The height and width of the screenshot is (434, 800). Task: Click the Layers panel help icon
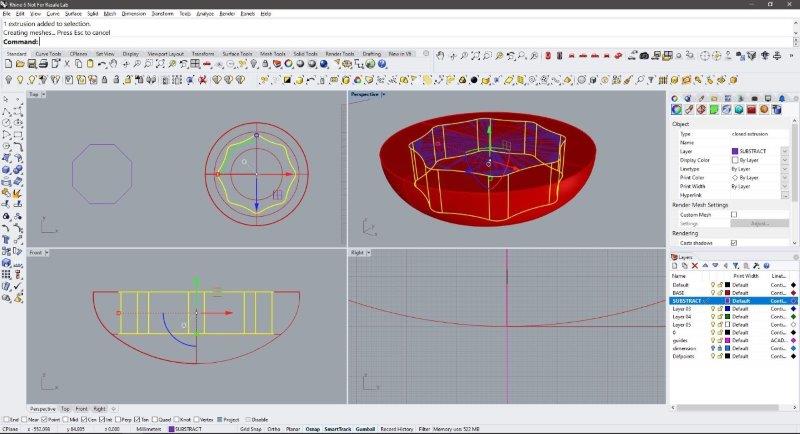(x=766, y=266)
